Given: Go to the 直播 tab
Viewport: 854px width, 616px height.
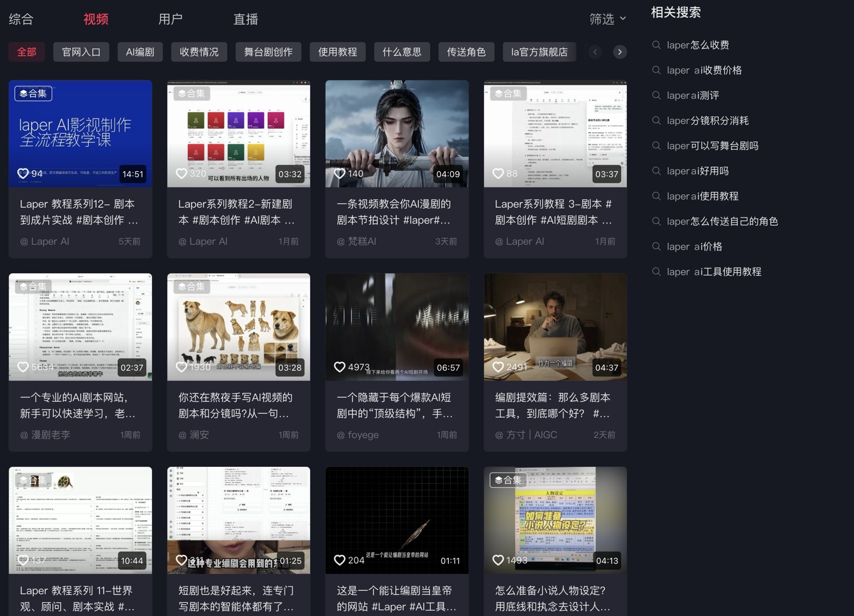Looking at the screenshot, I should 245,19.
